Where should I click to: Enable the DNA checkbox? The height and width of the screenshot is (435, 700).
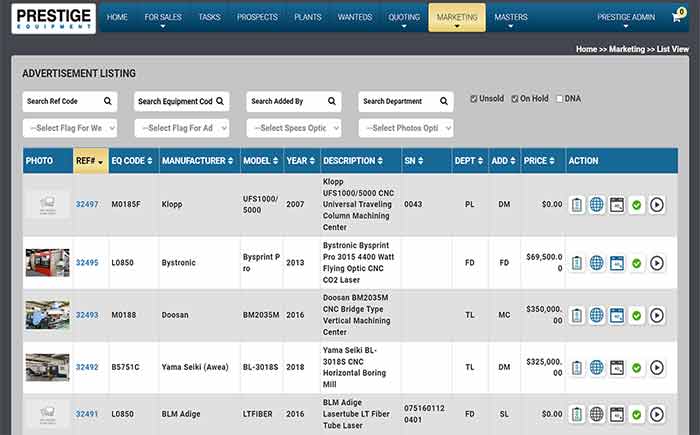(560, 99)
